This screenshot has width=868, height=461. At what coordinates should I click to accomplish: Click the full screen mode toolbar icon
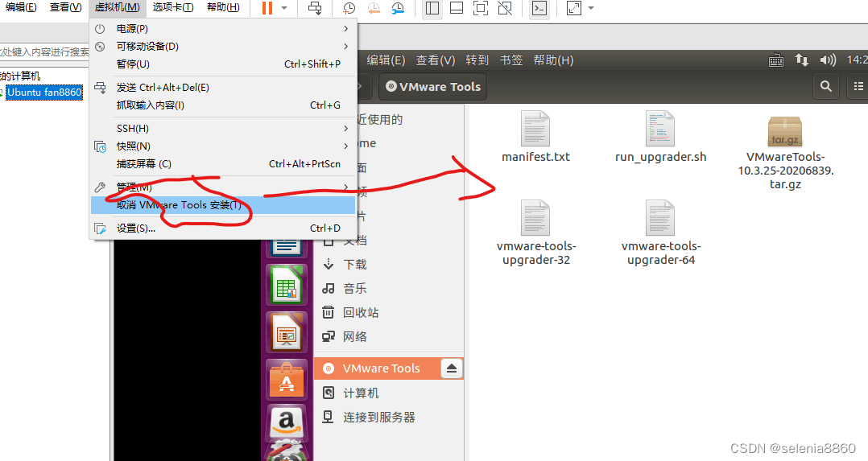[x=481, y=8]
